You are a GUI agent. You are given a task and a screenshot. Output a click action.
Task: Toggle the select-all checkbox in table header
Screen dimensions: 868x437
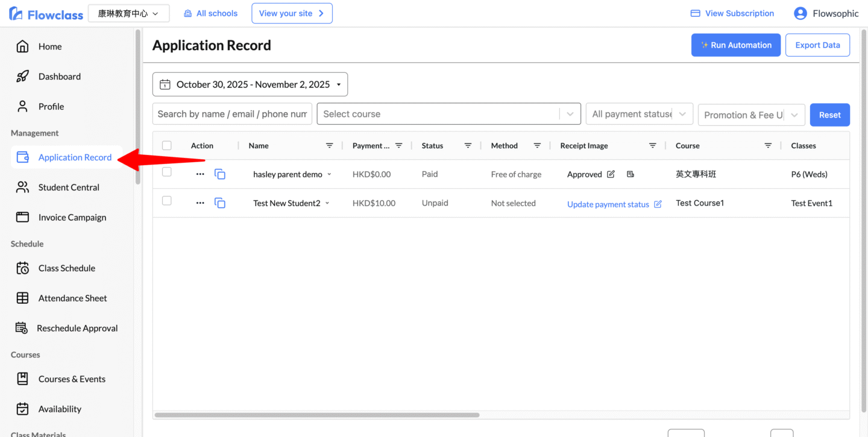pos(167,145)
